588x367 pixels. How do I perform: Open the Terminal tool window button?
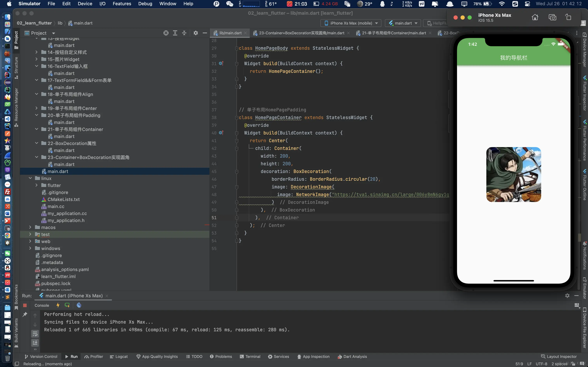coord(250,357)
